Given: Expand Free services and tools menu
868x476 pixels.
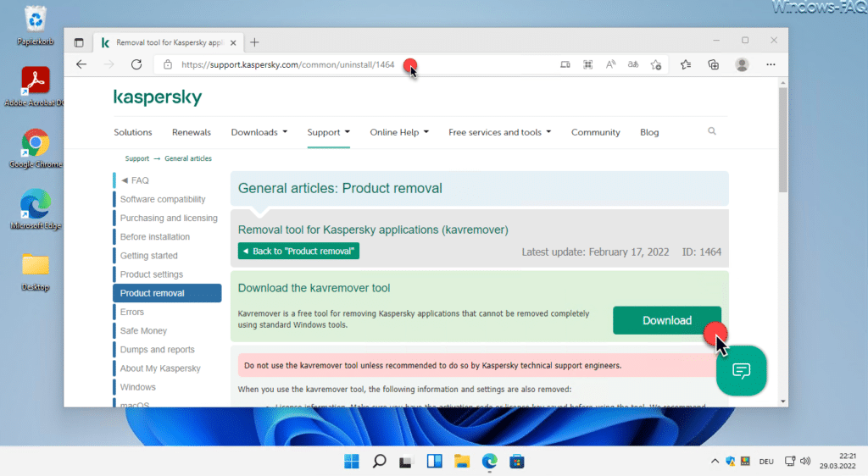Looking at the screenshot, I should 499,132.
